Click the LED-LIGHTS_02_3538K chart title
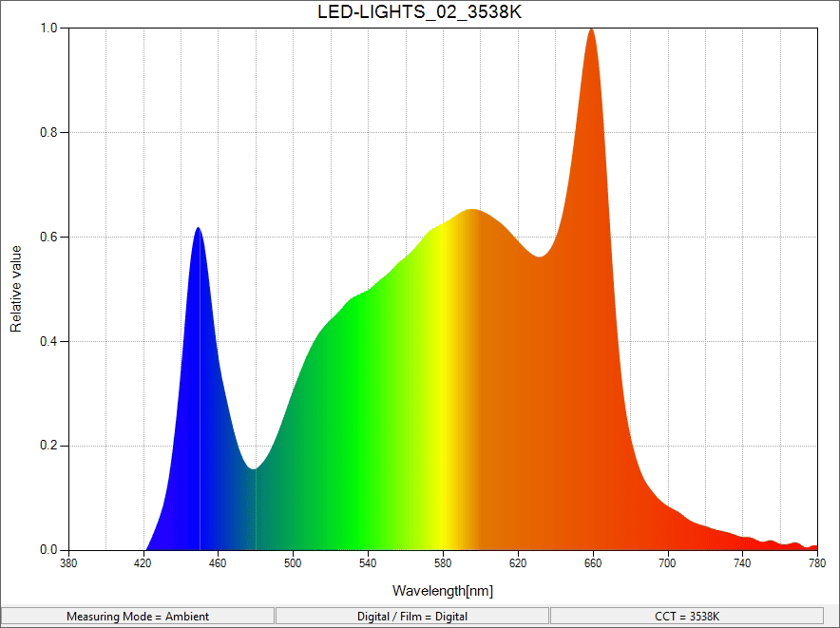 click(419, 11)
